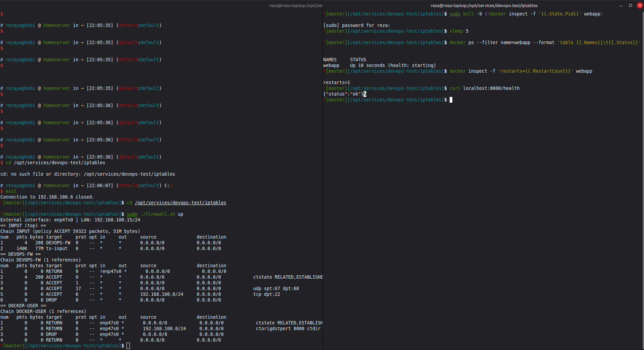Image resolution: width=644 pixels, height=350 pixels.
Task: Click 'Chain INPUT (policy ACCEPT' line
Action: [x=70, y=231]
